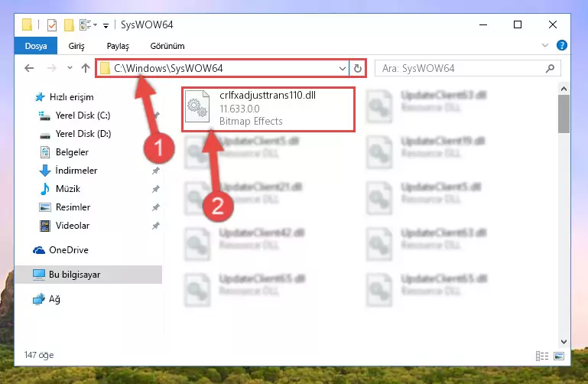Click the folder icon at the title bar's left end
This screenshot has width=588, height=384.
pos(27,24)
